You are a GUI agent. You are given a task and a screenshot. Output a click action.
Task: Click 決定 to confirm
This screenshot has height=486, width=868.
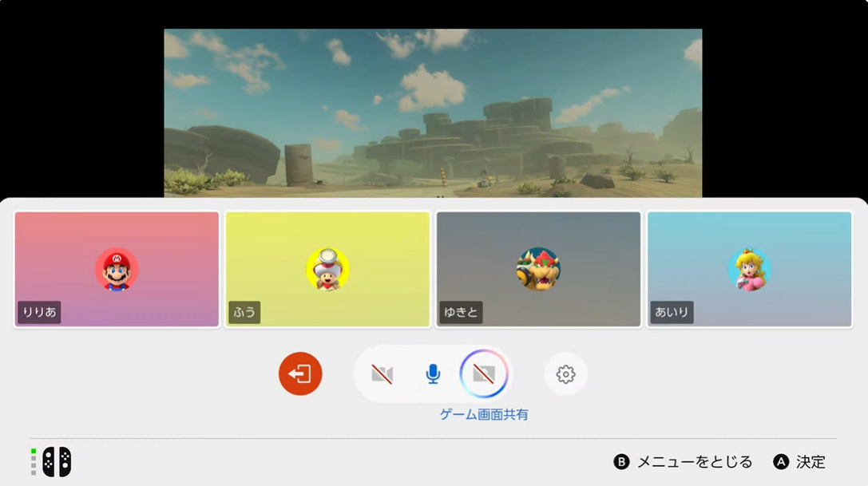coord(811,462)
